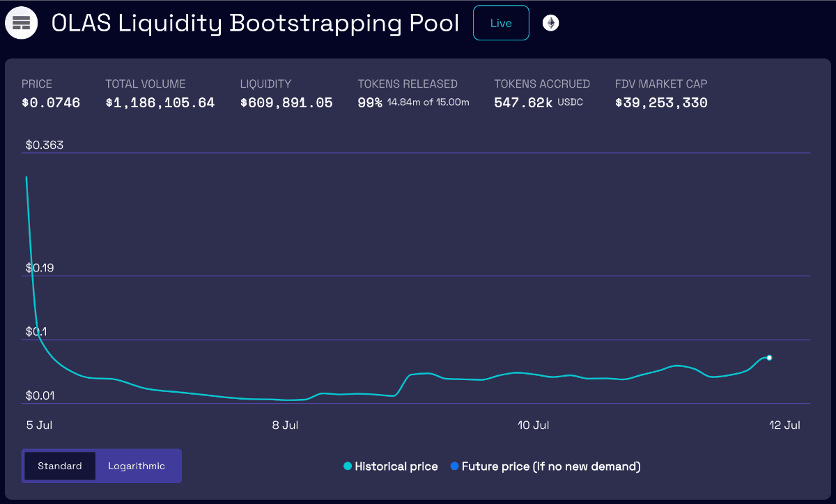Click the TOTAL VOLUME stat label
836x504 pixels.
146,84
